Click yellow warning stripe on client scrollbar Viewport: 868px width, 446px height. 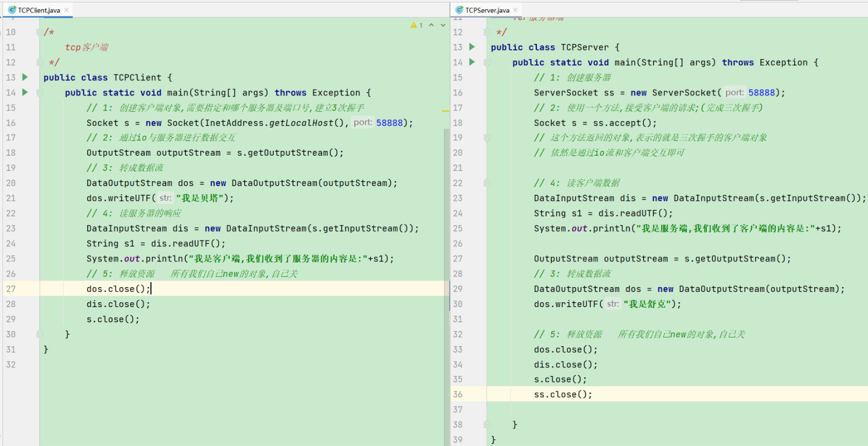pos(446,111)
